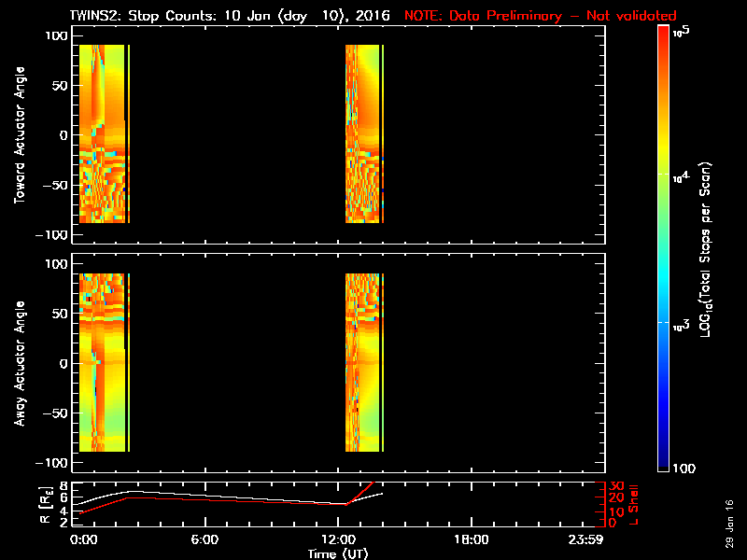This screenshot has width=747, height=560.
Task: Click the red Data Preliminary note
Action: click(x=541, y=16)
